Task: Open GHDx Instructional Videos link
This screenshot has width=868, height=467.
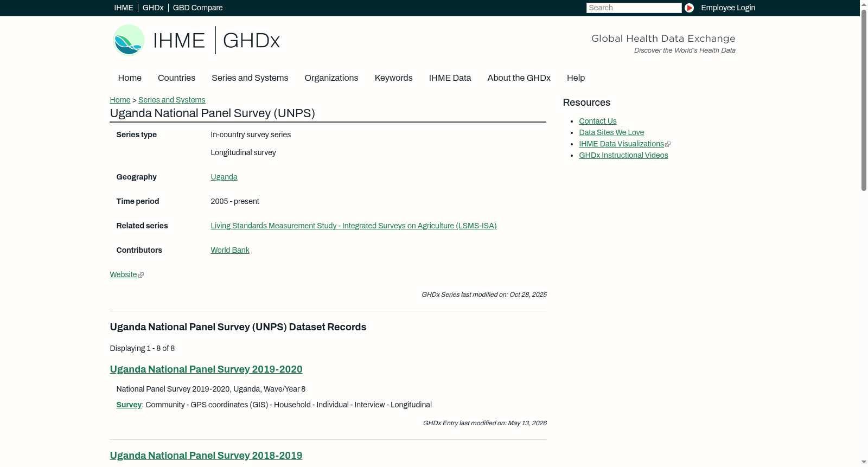Action: click(x=623, y=155)
